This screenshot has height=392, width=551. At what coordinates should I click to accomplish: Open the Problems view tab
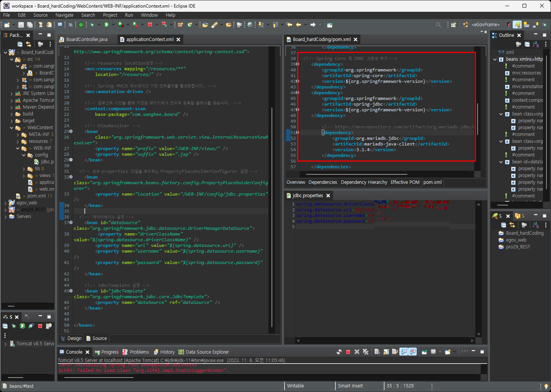pos(136,352)
